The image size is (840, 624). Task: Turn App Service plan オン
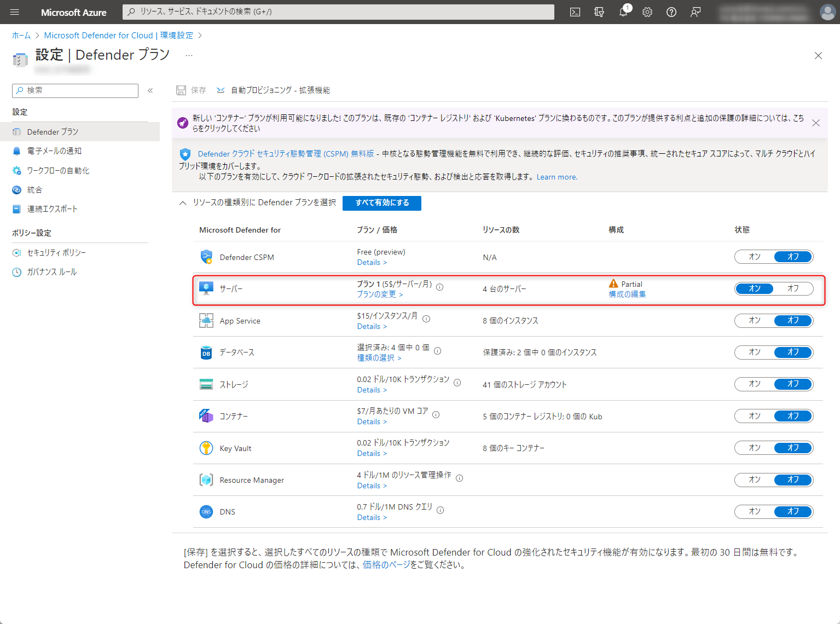pyautogui.click(x=755, y=320)
